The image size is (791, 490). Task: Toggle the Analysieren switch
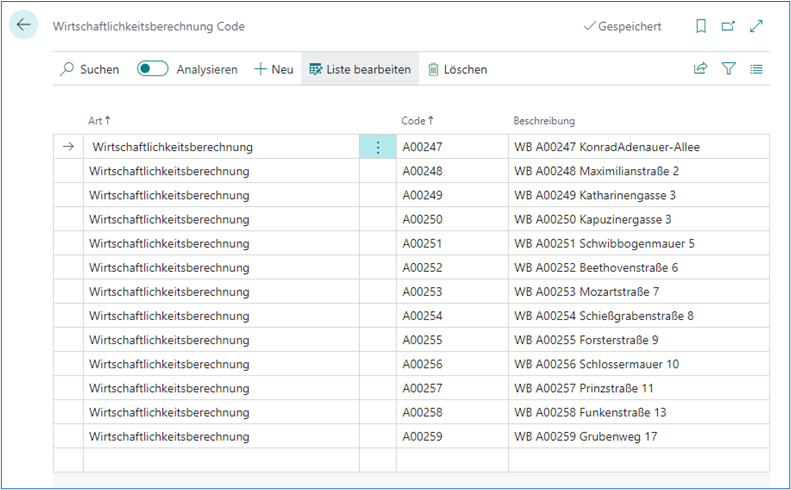coord(152,69)
